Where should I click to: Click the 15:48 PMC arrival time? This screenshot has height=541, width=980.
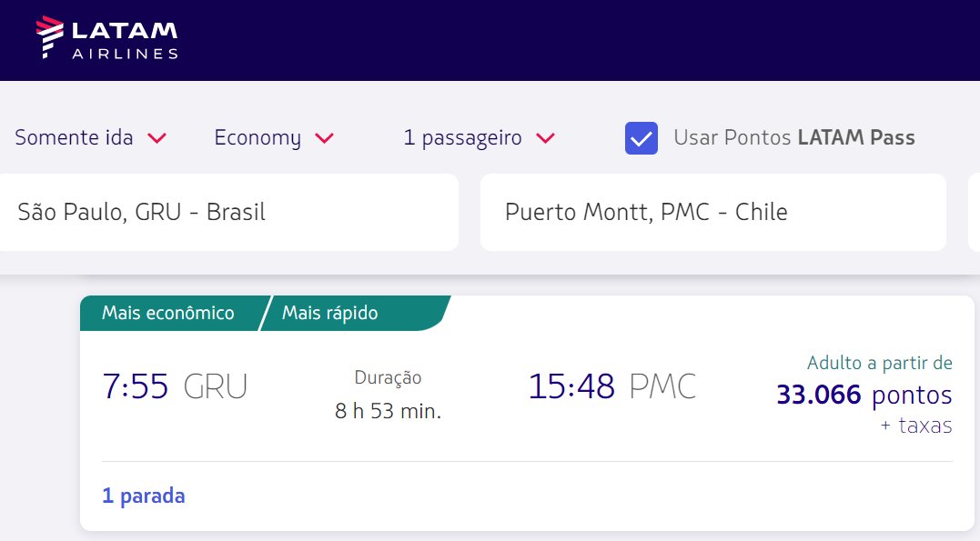point(612,386)
